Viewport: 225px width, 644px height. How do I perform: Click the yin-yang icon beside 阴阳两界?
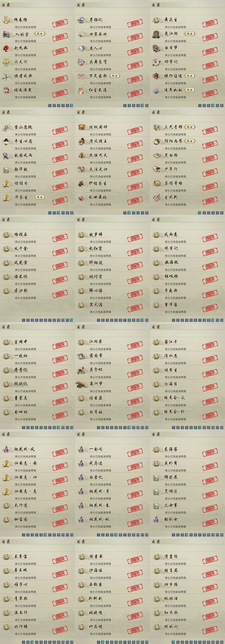[156, 141]
